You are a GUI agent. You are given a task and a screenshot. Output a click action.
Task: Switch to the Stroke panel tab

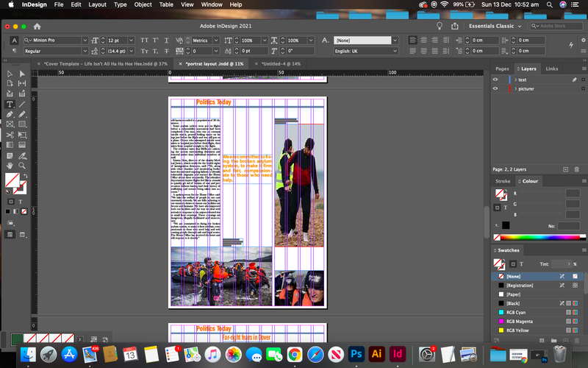point(503,181)
